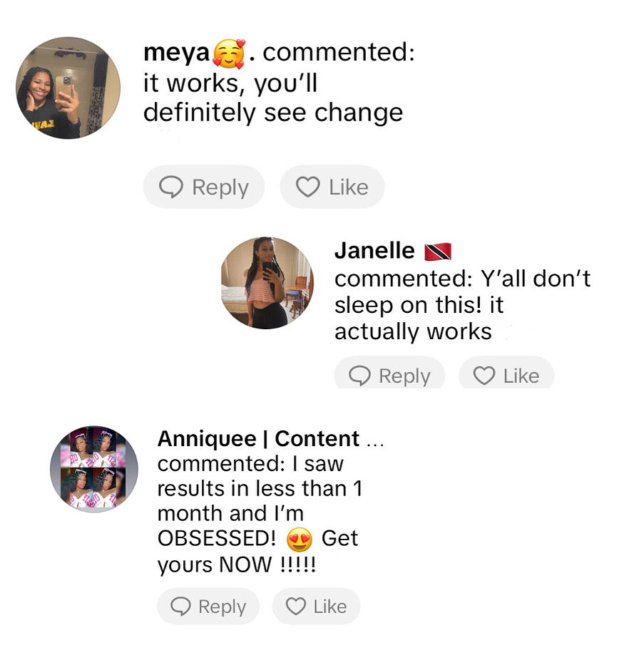Click the speech bubble icon under Janelle's comment

(x=360, y=376)
